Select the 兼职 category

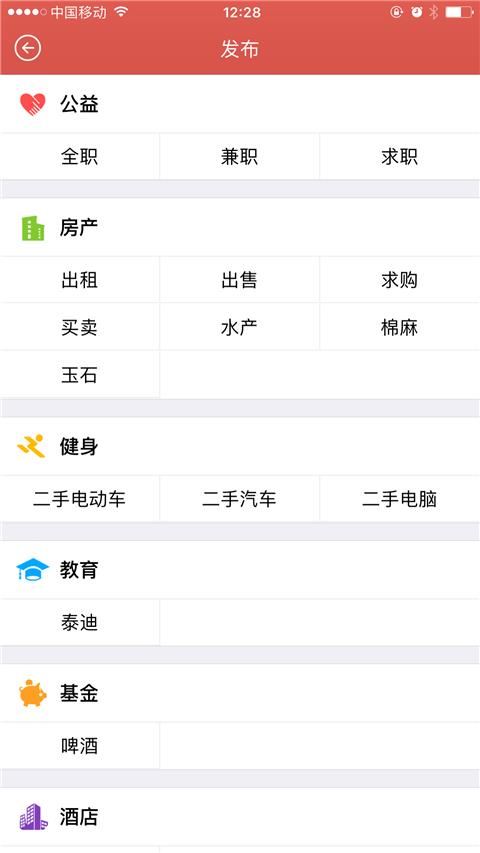pos(239,157)
